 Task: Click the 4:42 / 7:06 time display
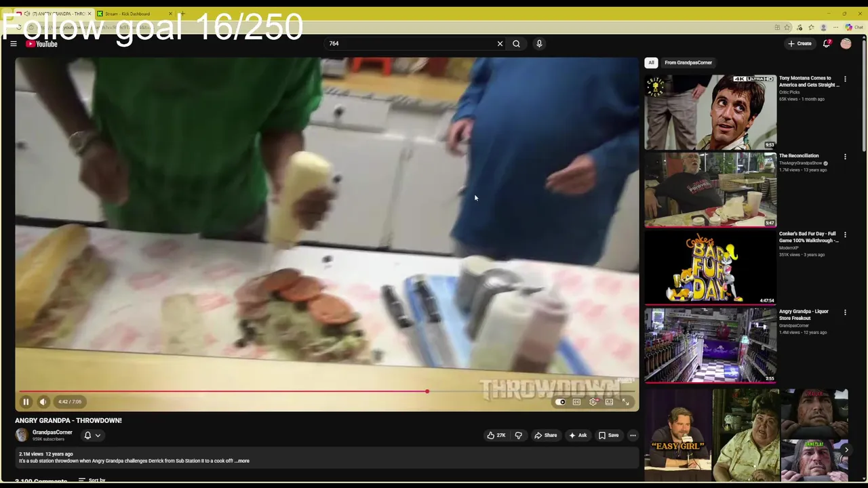click(x=69, y=402)
